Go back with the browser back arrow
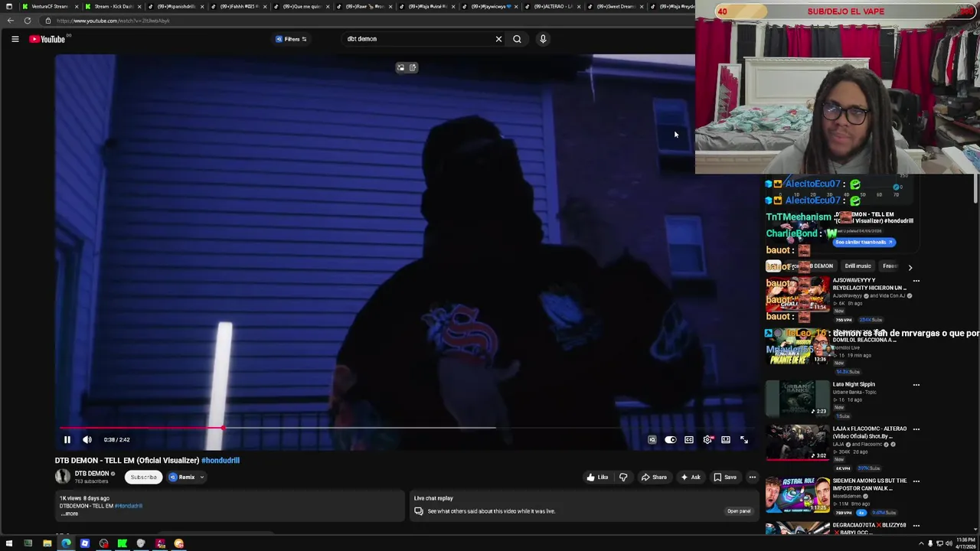Viewport: 980px width, 551px height. 11,21
